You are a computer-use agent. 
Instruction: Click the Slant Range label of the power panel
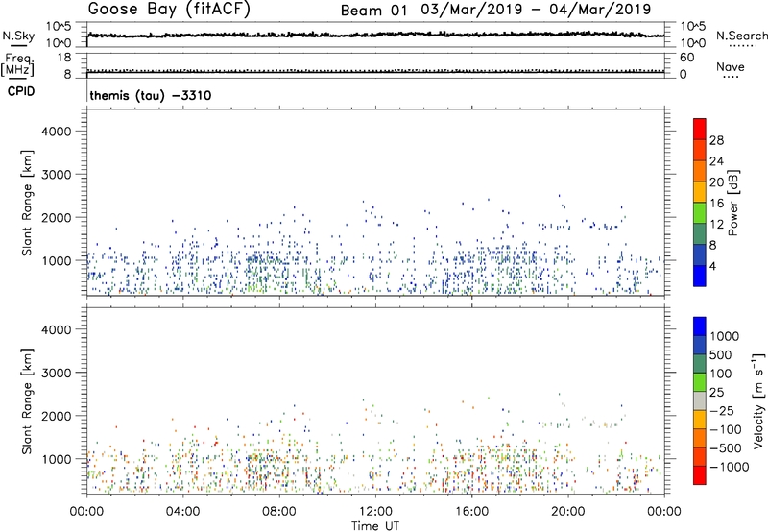click(27, 203)
